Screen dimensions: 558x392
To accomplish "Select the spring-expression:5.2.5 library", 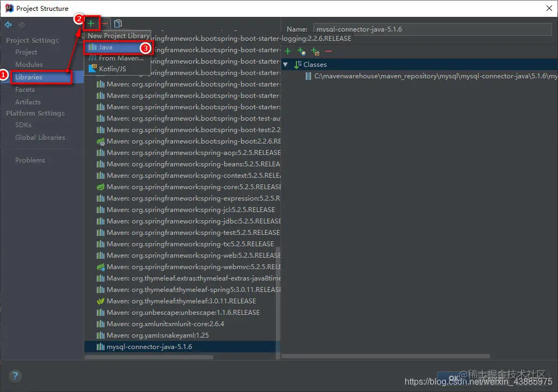I will point(193,198).
